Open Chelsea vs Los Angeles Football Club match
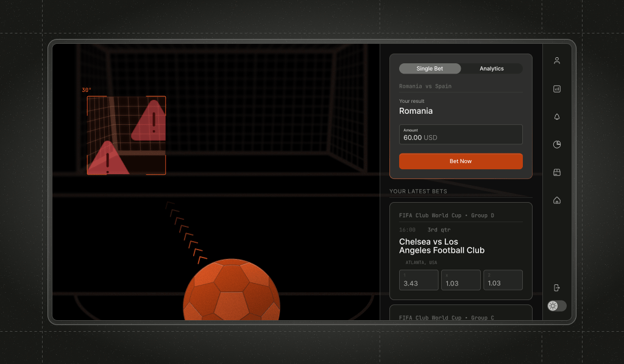The width and height of the screenshot is (624, 364). pyautogui.click(x=442, y=246)
